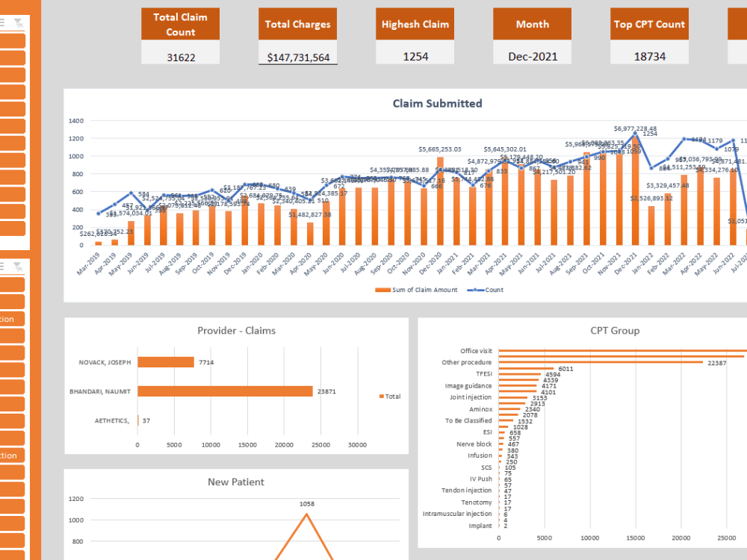The width and height of the screenshot is (747, 560).
Task: Select the AETHETICS, axis label
Action: (112, 420)
